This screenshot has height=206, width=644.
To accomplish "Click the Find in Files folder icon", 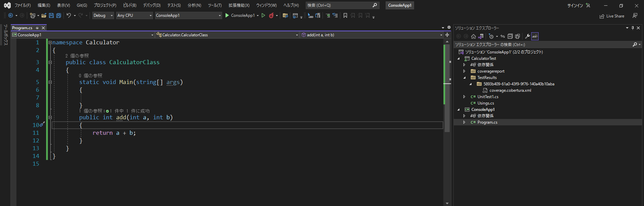I will pos(286,15).
